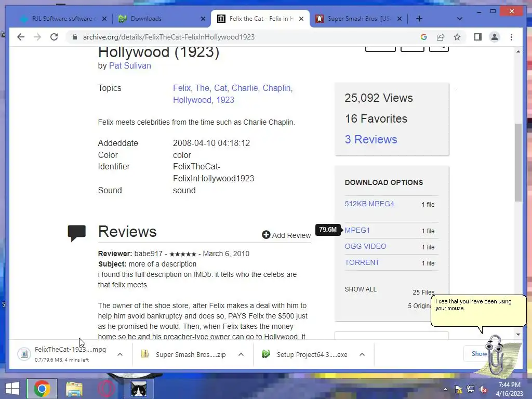Click 'DOWNLOAD OPTIONS' heading
This screenshot has height=399, width=532.
[384, 182]
